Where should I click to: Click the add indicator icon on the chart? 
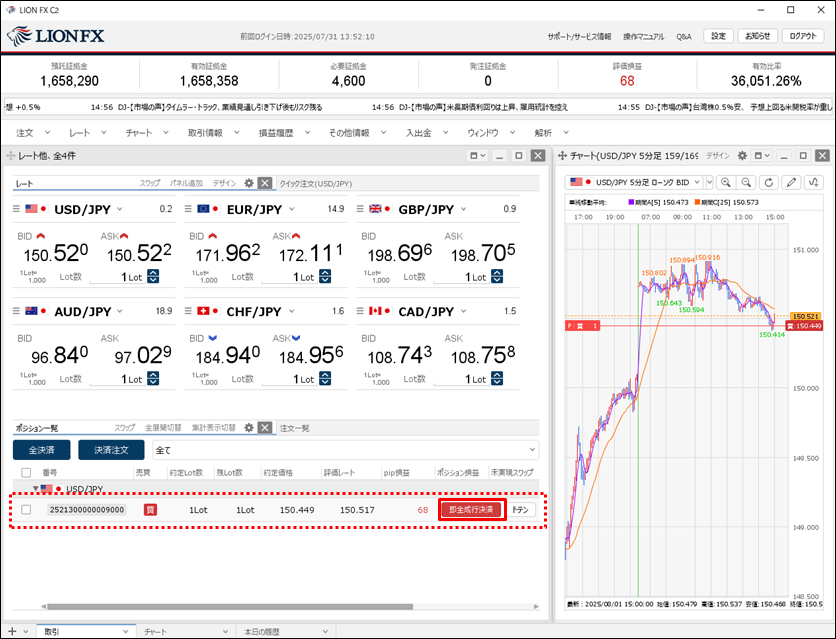tap(815, 182)
